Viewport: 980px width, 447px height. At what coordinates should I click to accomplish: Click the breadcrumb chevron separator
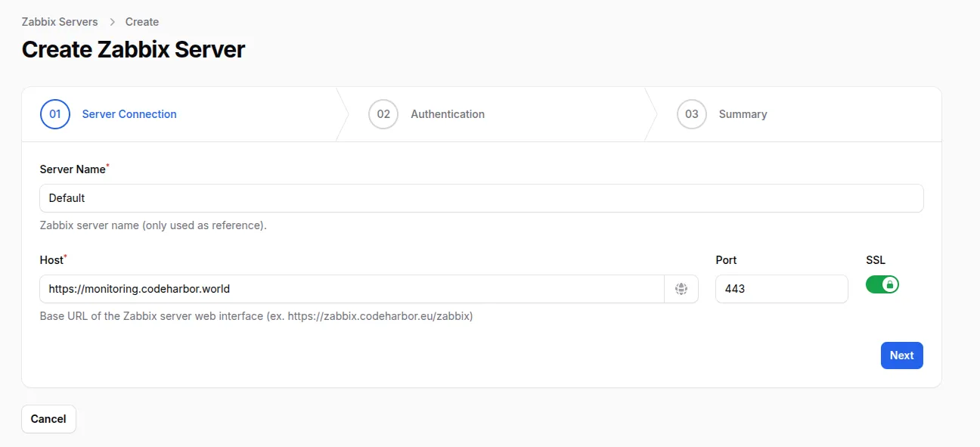112,22
